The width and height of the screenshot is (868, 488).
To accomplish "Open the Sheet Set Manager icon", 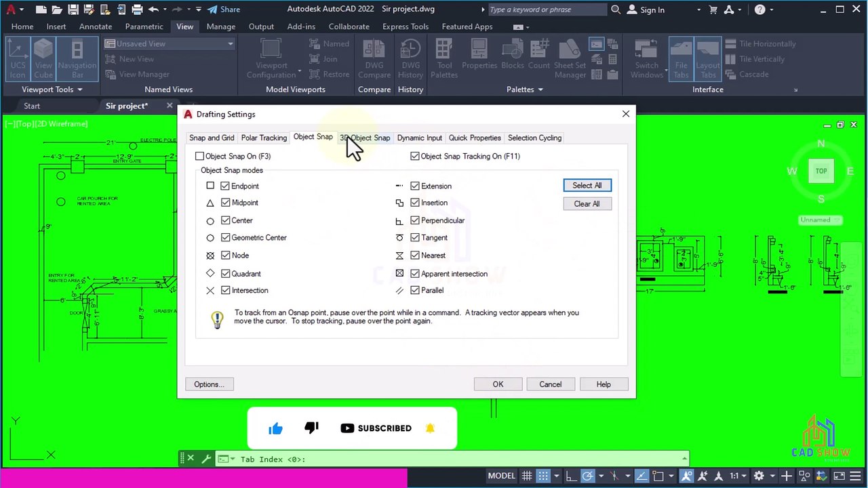I will (570, 58).
